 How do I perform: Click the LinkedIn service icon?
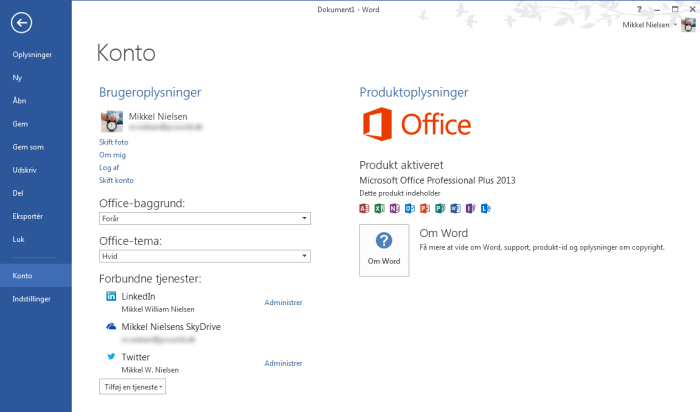(111, 296)
